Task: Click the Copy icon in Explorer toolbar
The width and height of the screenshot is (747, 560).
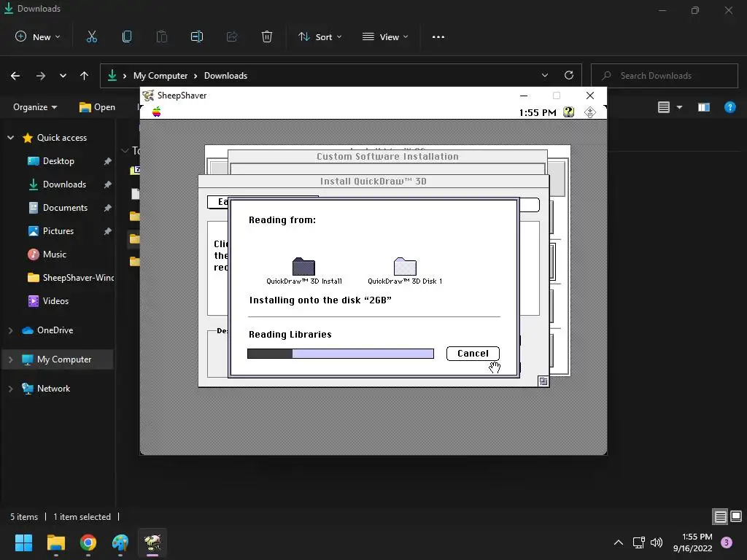Action: pos(127,36)
